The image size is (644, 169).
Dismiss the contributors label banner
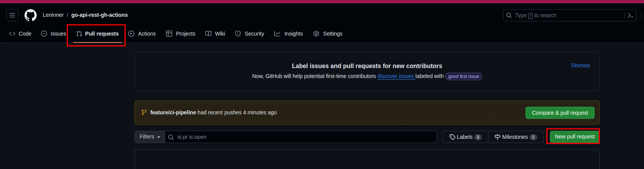[581, 65]
